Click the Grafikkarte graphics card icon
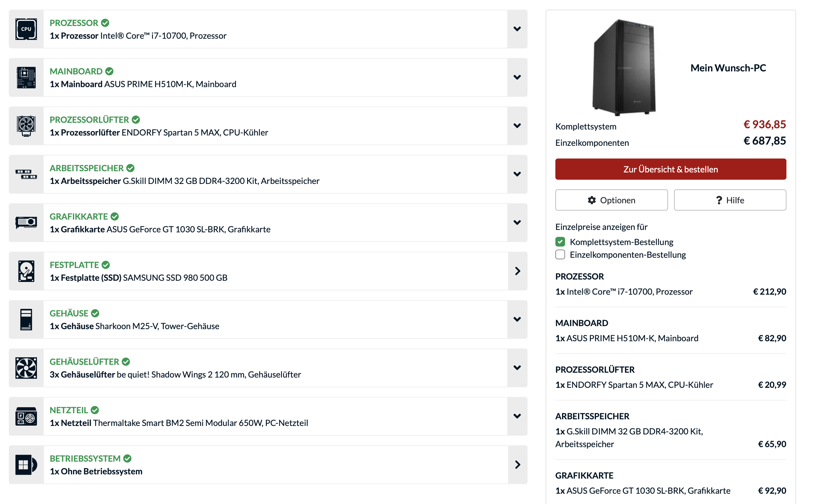Viewport: 817px width, 504px height. tap(26, 222)
